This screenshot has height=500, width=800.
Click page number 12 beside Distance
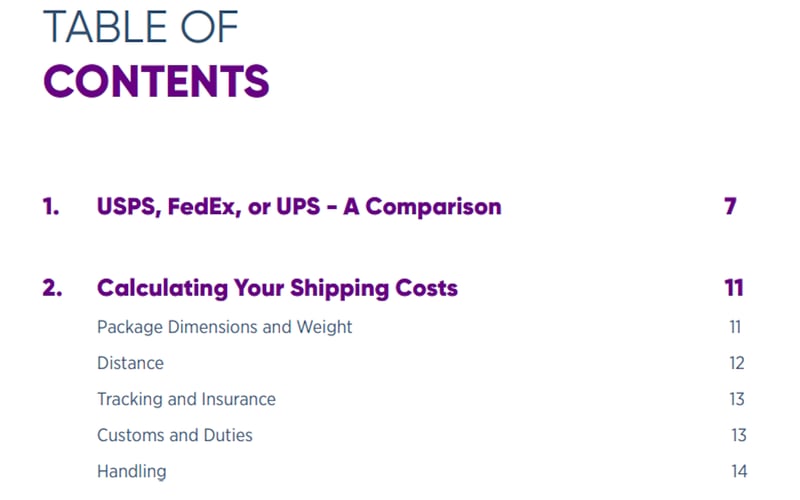736,363
